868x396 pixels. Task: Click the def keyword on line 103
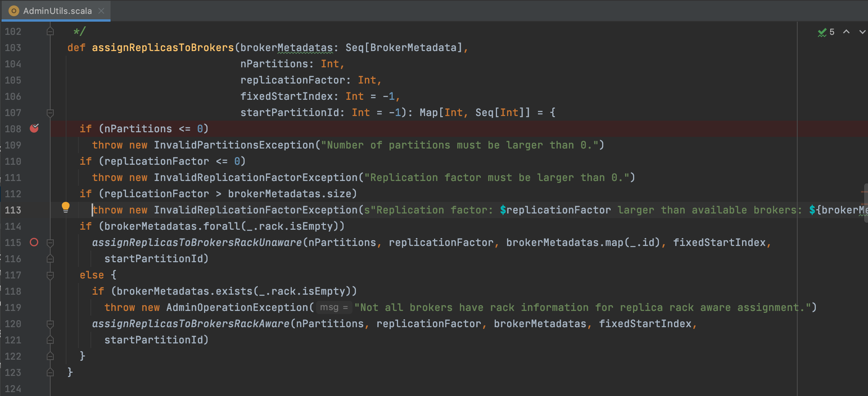click(77, 48)
